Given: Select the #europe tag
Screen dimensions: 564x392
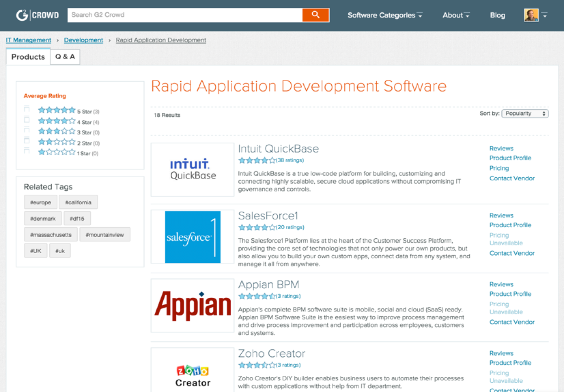Looking at the screenshot, I should pos(41,202).
